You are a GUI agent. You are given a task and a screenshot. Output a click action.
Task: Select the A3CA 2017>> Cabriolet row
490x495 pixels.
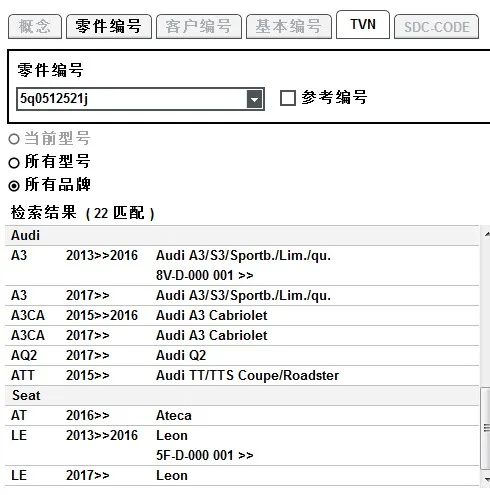tap(242, 336)
